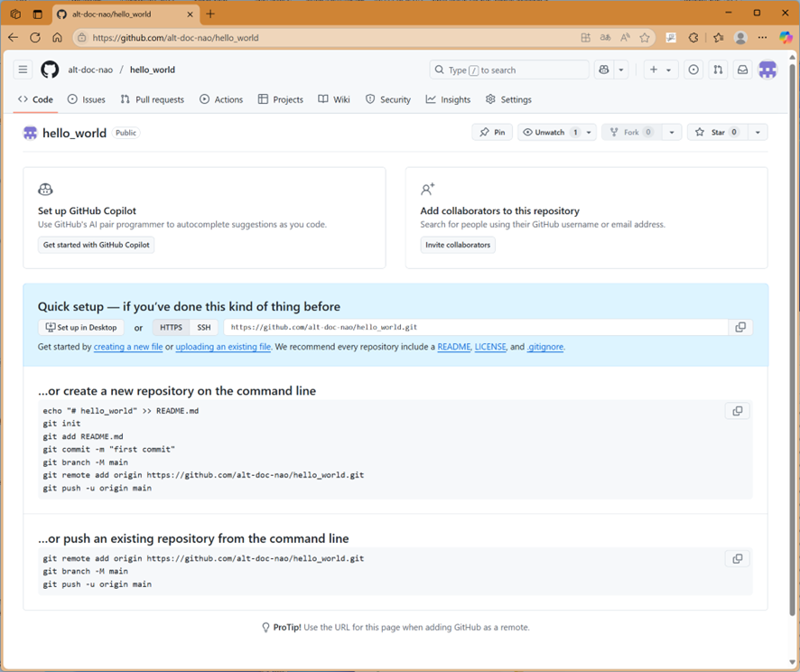Image resolution: width=800 pixels, height=672 pixels.
Task: Open the 'uploading an existing file' link
Action: click(x=223, y=347)
